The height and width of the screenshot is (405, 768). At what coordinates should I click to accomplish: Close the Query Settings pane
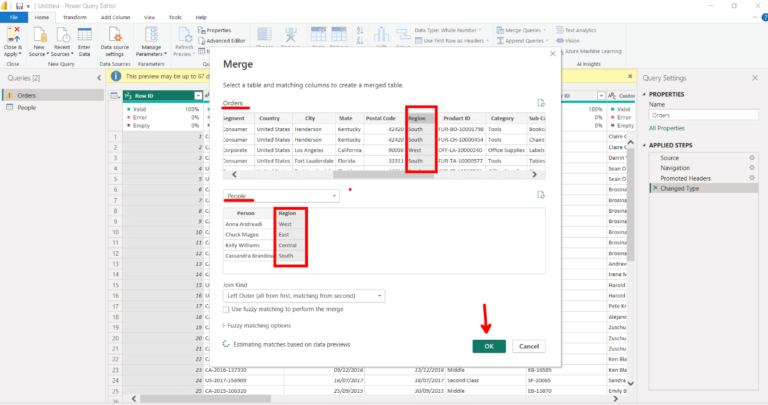[755, 78]
